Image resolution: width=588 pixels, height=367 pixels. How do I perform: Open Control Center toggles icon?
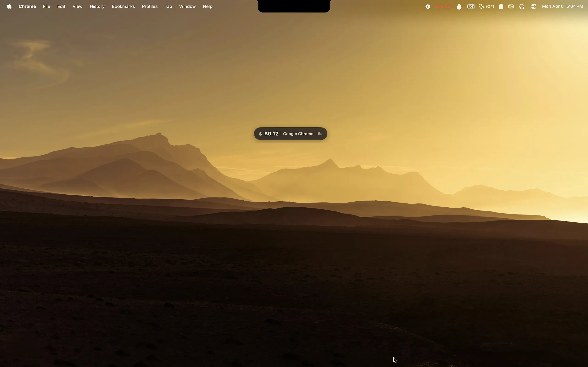pos(533,7)
